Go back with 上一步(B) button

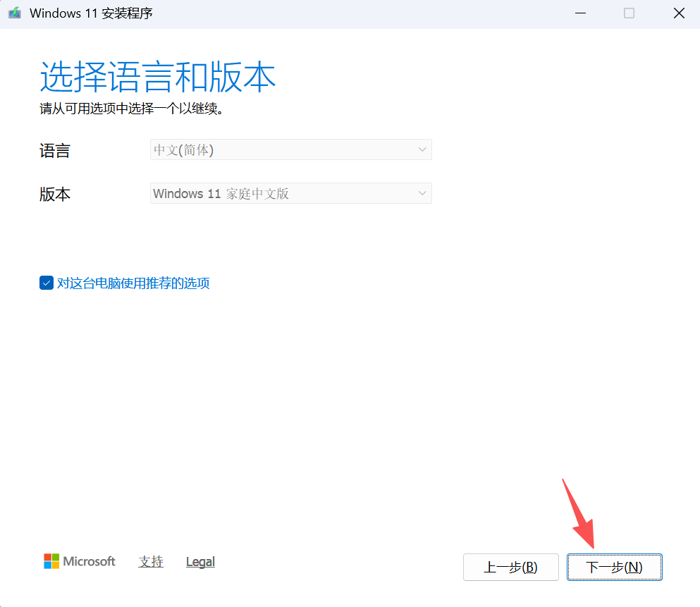[510, 568]
